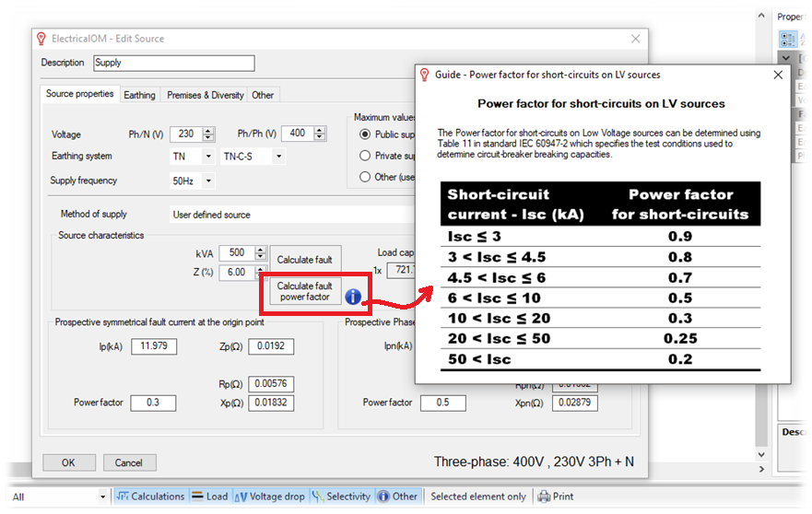
Task: Click the 'Isc ≤ 3' table row
Action: 601,237
